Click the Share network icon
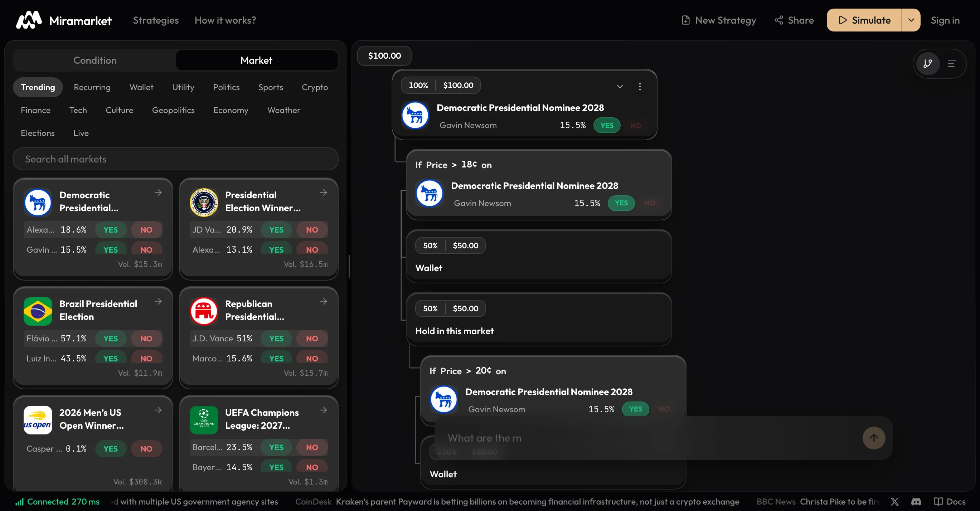980x511 pixels. click(779, 20)
